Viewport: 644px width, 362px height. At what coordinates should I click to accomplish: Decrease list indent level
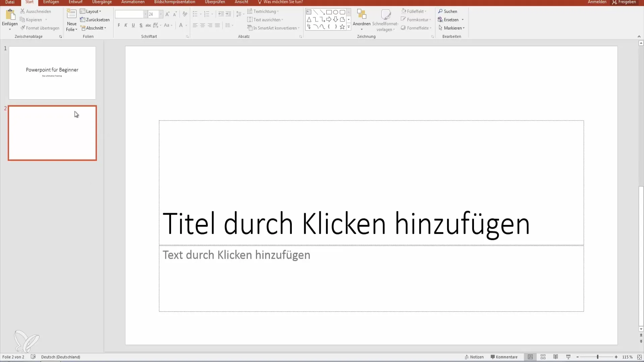[221, 14]
